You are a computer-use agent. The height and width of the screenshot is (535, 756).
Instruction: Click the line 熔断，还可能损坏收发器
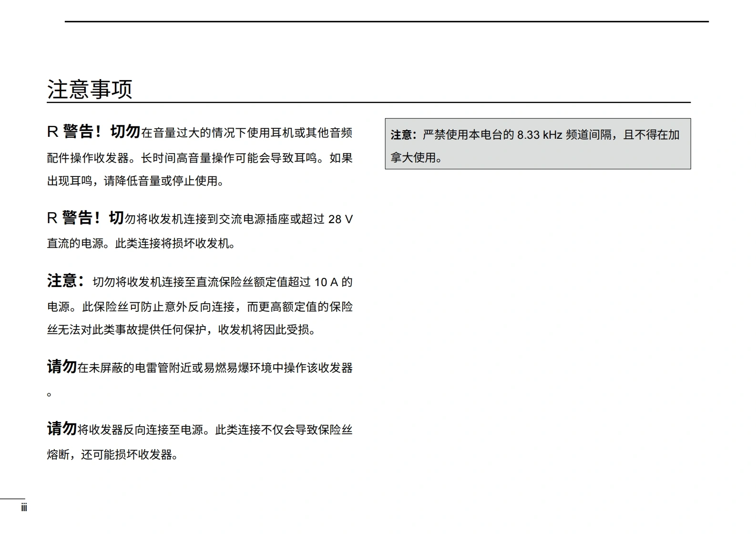(112, 455)
